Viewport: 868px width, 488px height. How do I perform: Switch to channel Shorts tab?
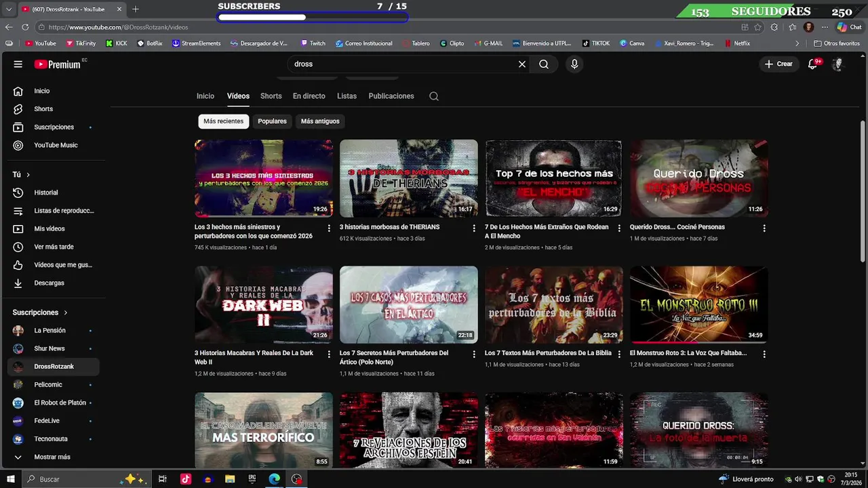[271, 96]
